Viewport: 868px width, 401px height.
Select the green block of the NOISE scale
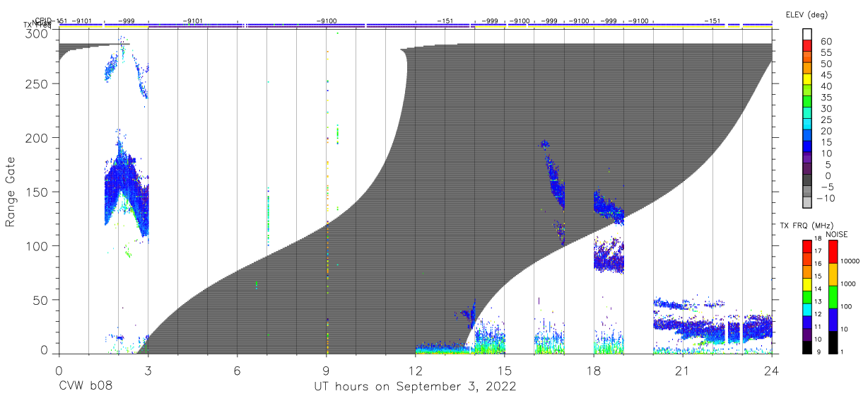(x=832, y=296)
